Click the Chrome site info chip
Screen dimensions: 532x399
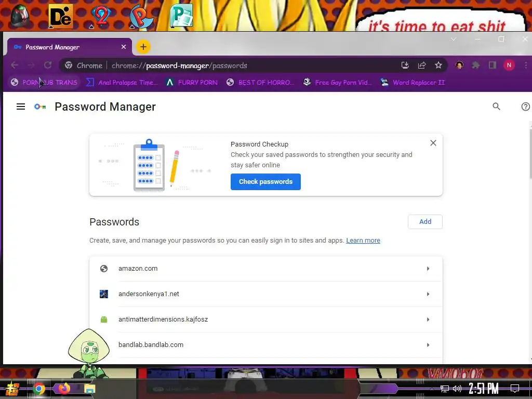[84, 65]
